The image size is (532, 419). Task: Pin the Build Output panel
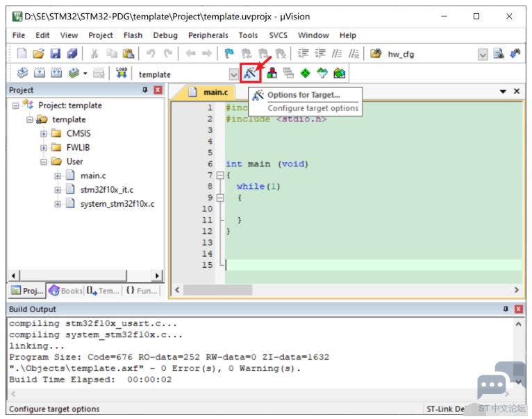tap(506, 309)
